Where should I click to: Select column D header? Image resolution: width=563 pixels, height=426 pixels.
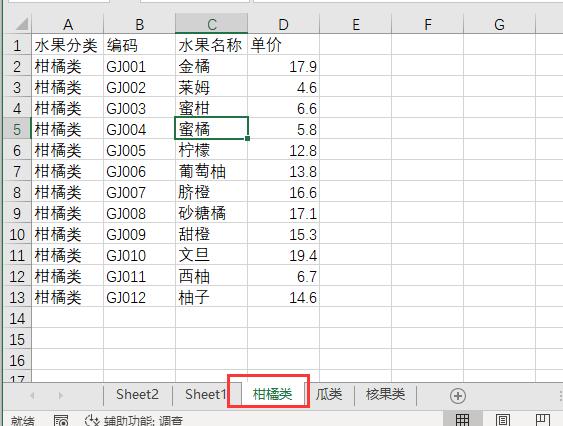point(283,24)
